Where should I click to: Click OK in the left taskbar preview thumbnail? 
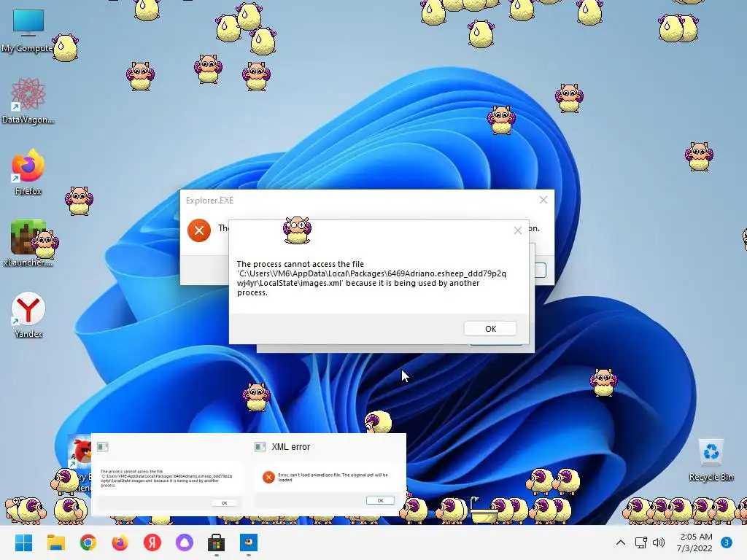(x=224, y=503)
